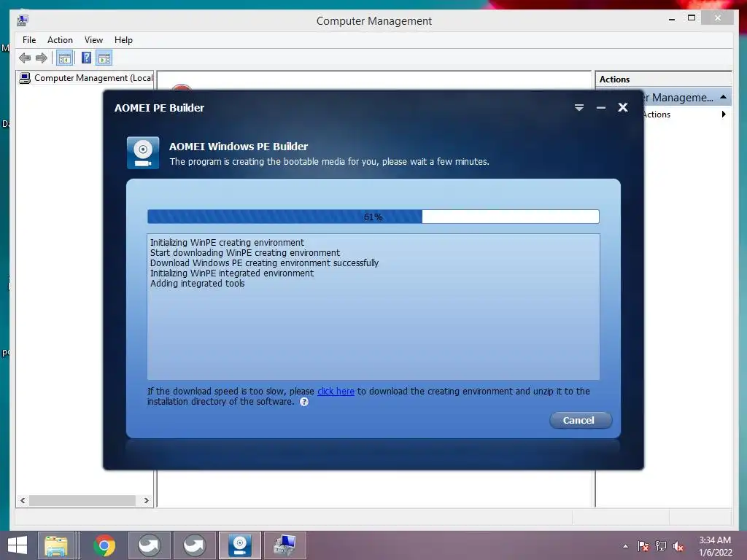Switch to AOMEI PE Builder taskbar button
Viewport: 747px width, 560px height.
[239, 545]
